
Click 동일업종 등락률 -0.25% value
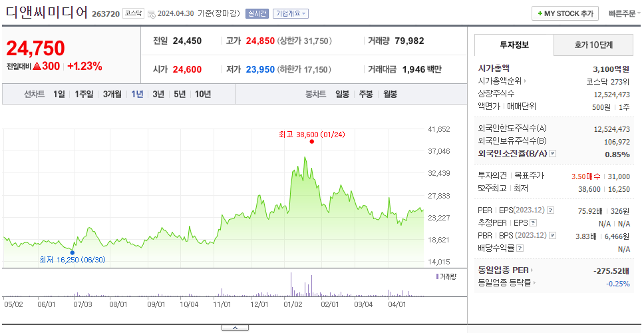[x=617, y=283]
